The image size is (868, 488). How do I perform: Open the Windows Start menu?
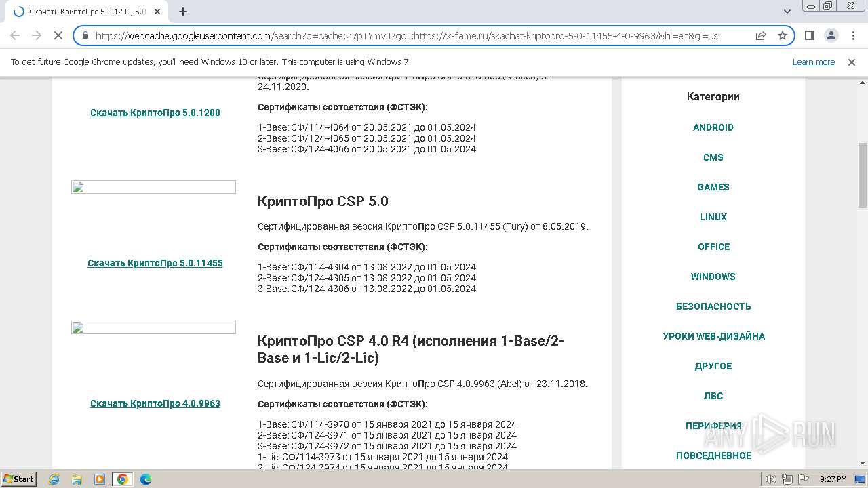tap(19, 479)
